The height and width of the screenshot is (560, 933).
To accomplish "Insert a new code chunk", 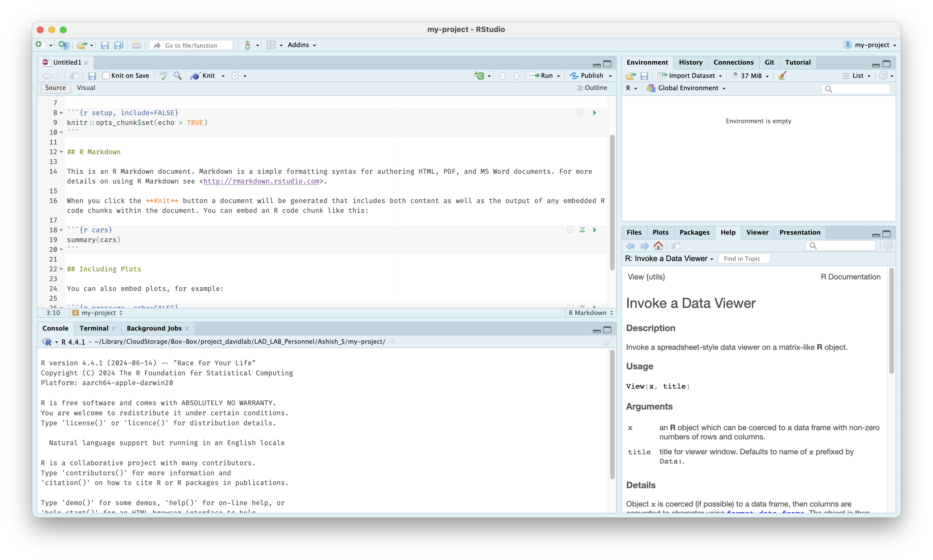I will click(x=479, y=76).
